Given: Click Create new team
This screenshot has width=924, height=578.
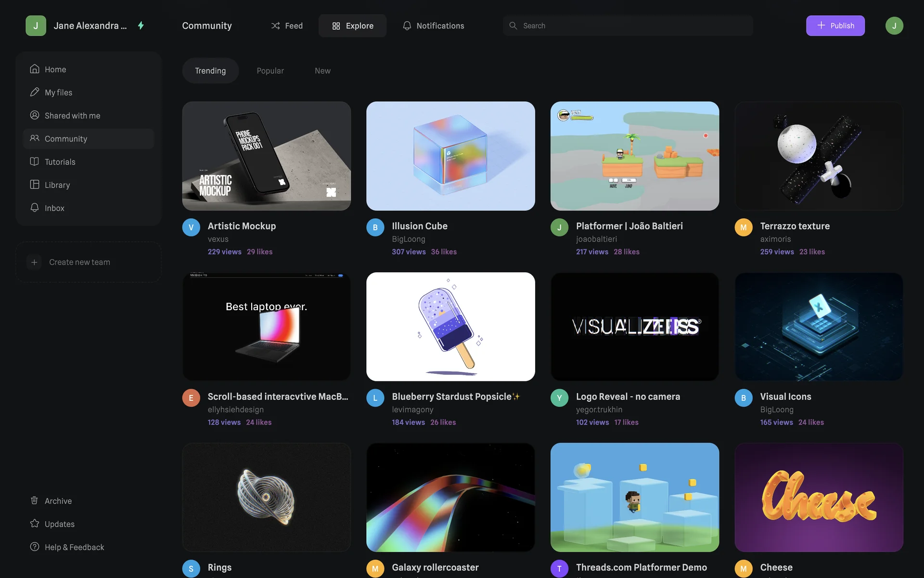Looking at the screenshot, I should tap(79, 262).
